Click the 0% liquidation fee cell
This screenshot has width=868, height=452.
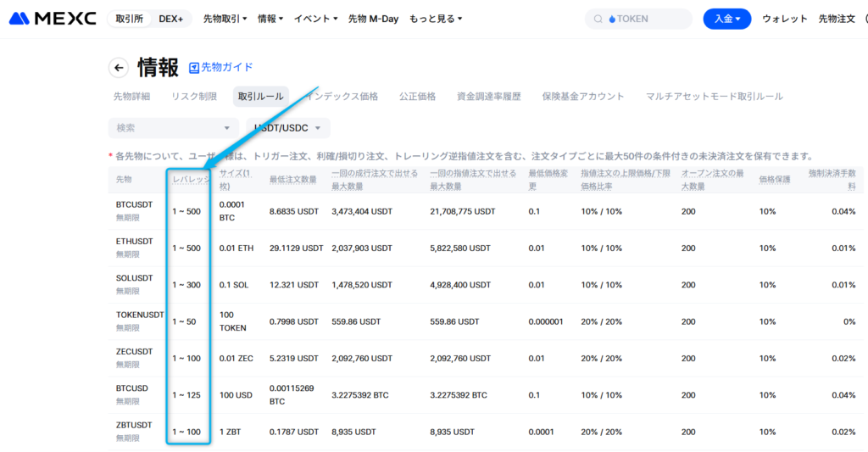[x=849, y=321]
